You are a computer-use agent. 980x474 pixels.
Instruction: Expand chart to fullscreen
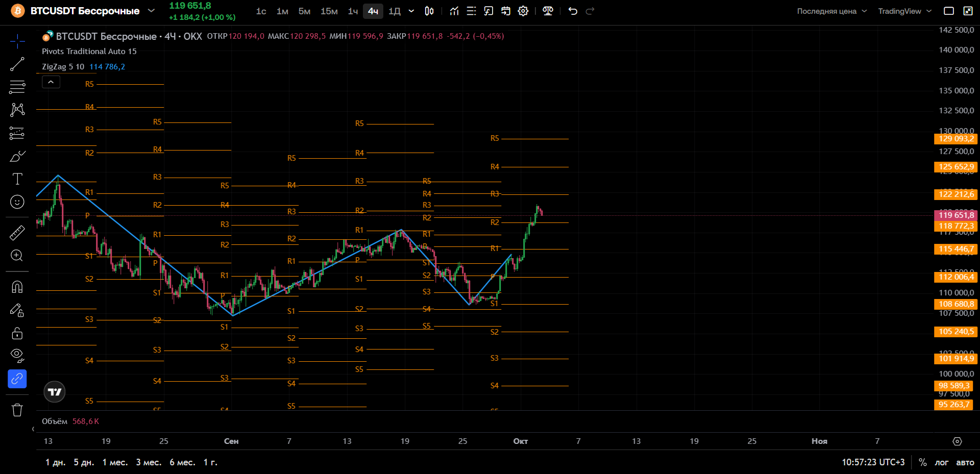[968, 11]
